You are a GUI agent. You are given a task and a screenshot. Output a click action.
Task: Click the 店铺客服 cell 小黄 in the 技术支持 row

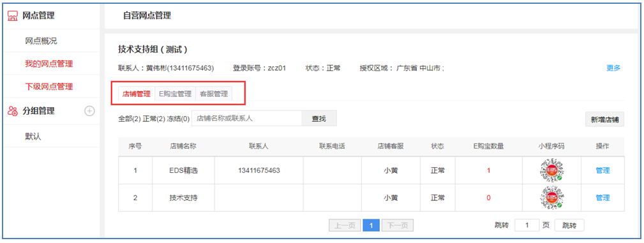pos(391,198)
